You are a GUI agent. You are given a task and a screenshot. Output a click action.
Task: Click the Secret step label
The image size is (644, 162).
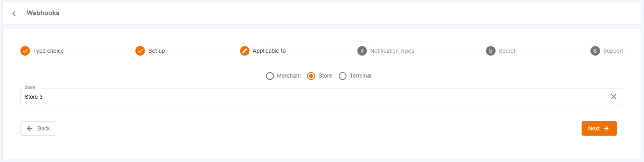(x=507, y=51)
